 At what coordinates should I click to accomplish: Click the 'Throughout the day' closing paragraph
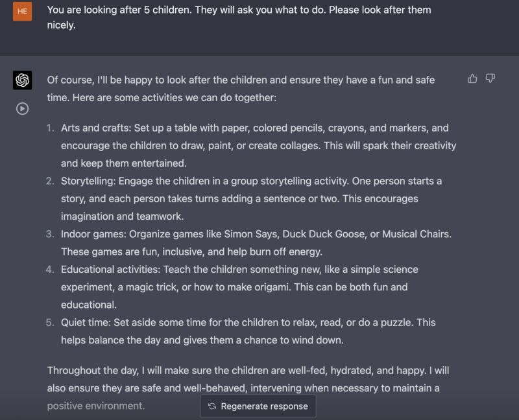(x=248, y=388)
